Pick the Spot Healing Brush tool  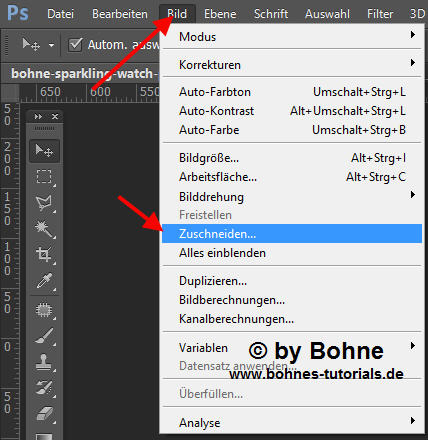pos(44,310)
